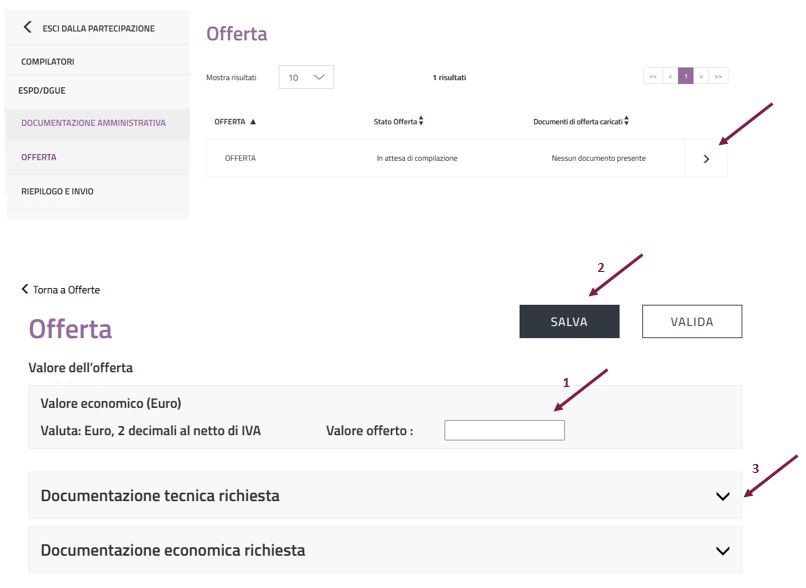
Task: Sort by OFFERTA column arrow
Action: tap(253, 122)
